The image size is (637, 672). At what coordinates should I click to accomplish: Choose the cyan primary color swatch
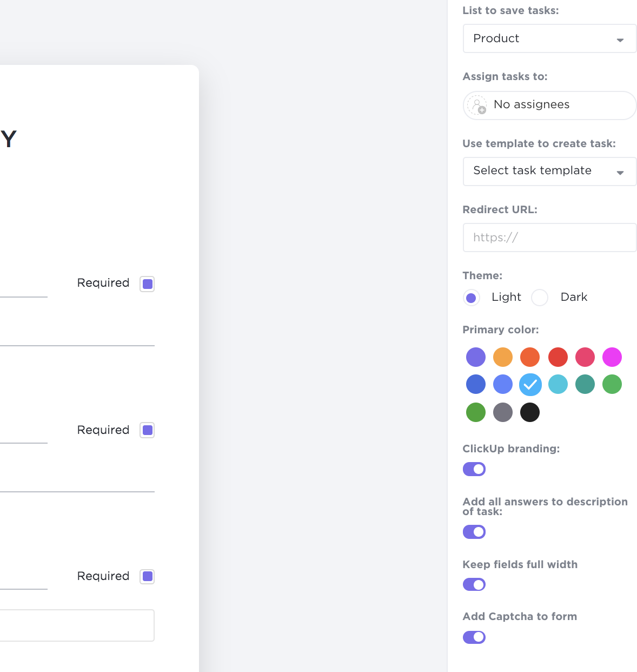click(x=558, y=384)
